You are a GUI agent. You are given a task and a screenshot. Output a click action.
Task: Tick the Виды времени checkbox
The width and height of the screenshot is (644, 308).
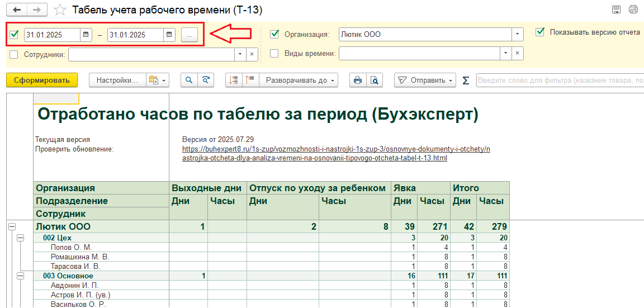pos(274,54)
